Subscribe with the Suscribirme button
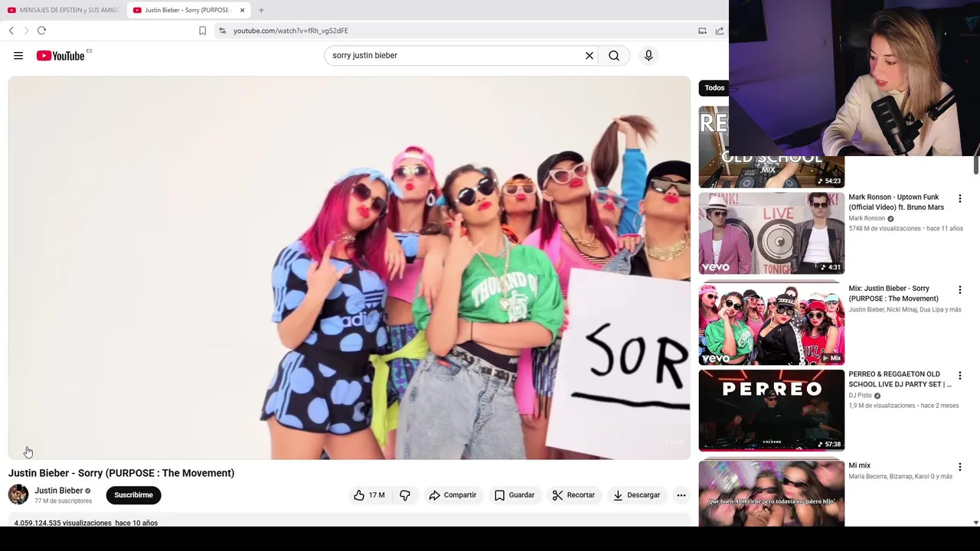The height and width of the screenshot is (551, 980). click(x=133, y=495)
